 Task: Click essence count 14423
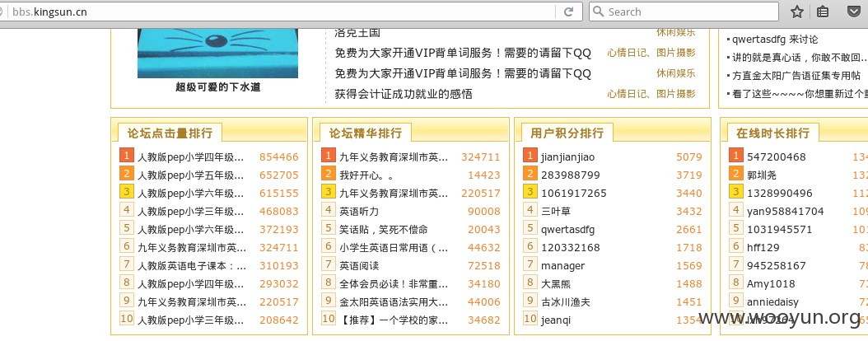483,175
